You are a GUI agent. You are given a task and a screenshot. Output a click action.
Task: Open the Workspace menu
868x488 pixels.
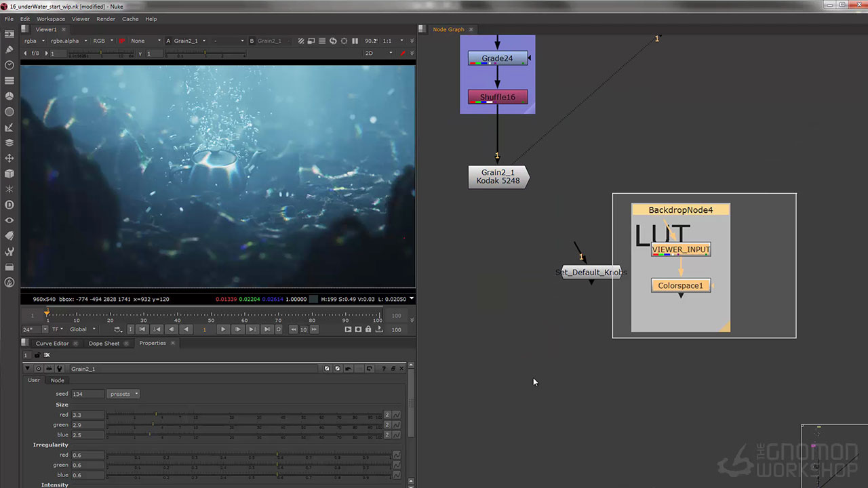click(x=51, y=19)
